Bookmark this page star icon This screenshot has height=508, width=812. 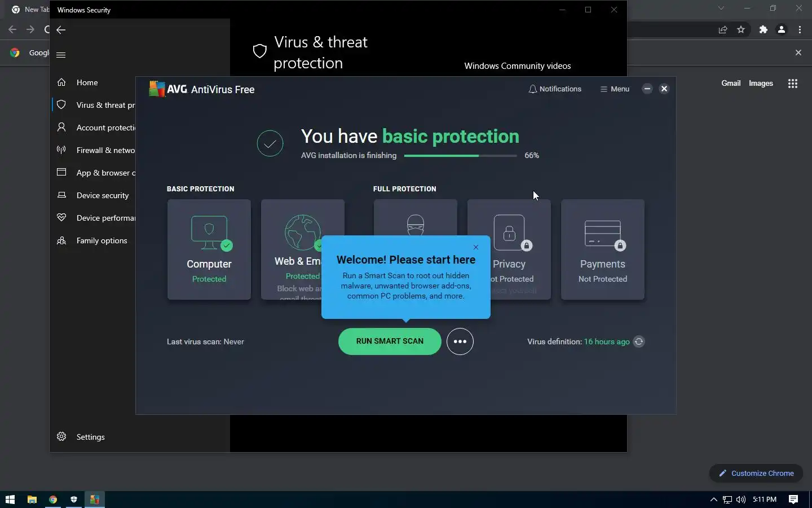[741, 30]
